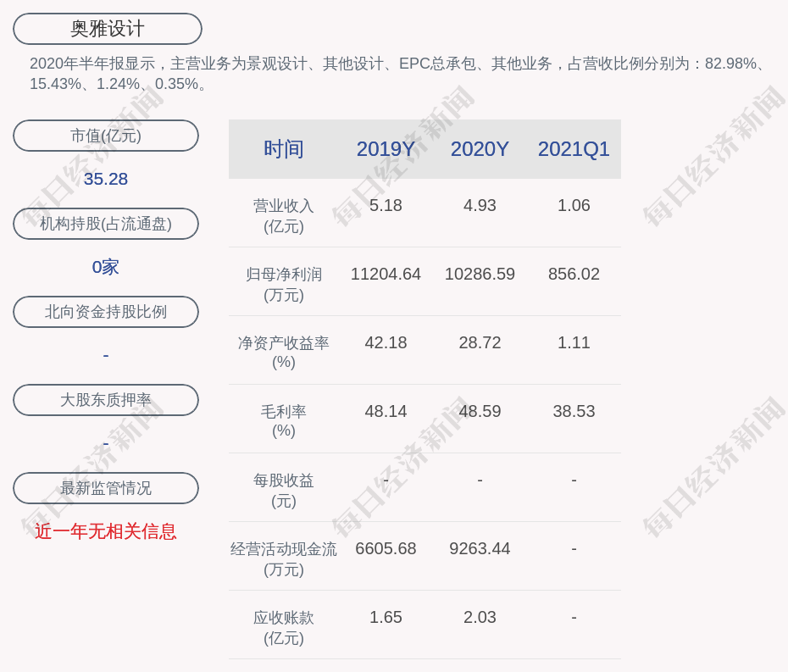
Task: Click the 奥雅设计 company name pill
Action: click(x=108, y=29)
